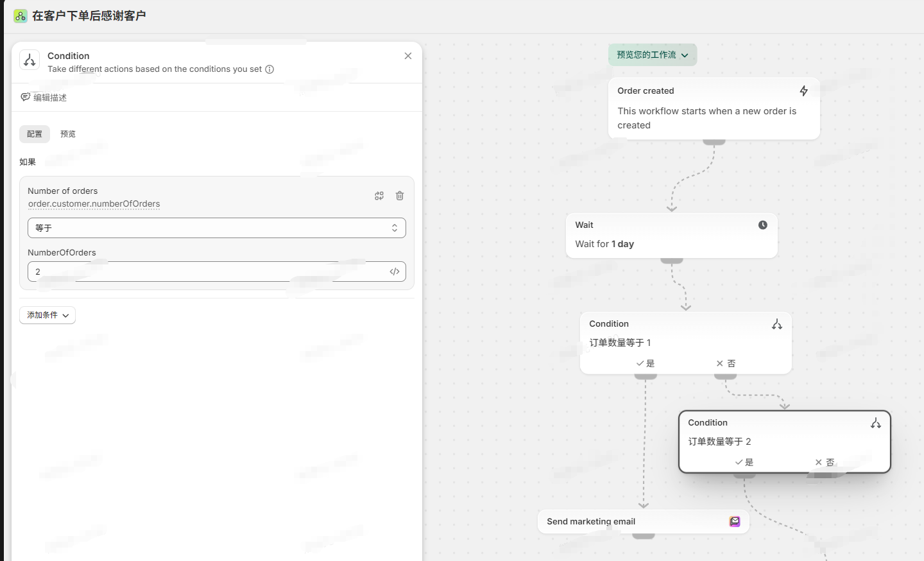Click the NumberOfOrders value input field
The image size is (924, 561).
(x=205, y=272)
